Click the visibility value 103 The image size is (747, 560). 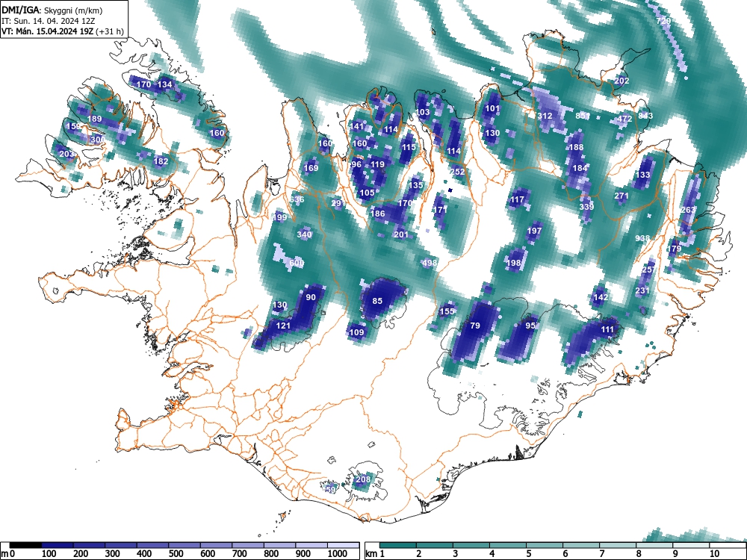click(423, 113)
